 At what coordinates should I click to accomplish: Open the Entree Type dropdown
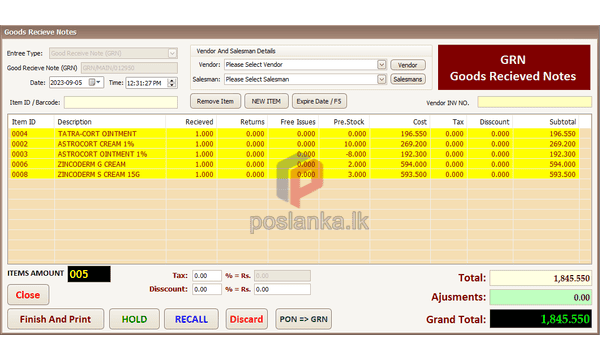[173, 53]
